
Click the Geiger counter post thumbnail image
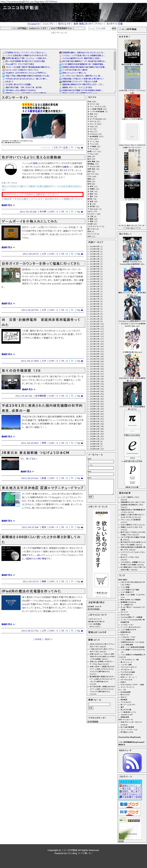tap(11, 275)
